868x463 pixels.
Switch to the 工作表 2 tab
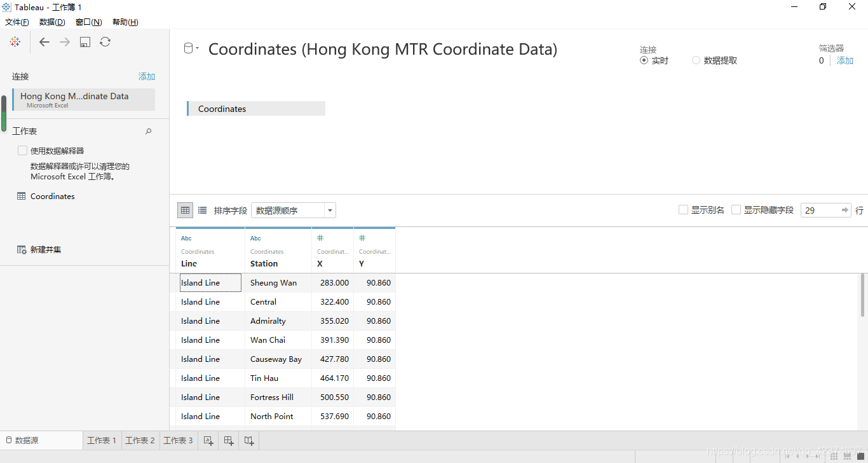click(140, 440)
